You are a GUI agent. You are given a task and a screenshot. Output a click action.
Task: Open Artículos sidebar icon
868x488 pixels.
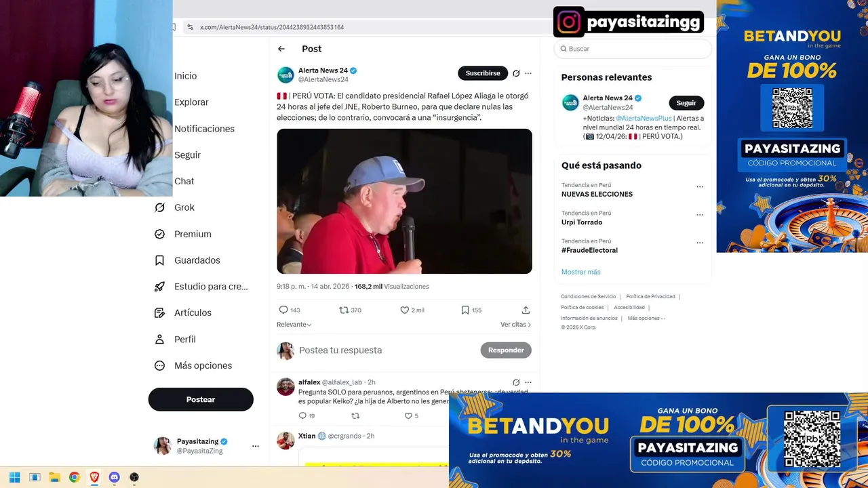coord(159,312)
